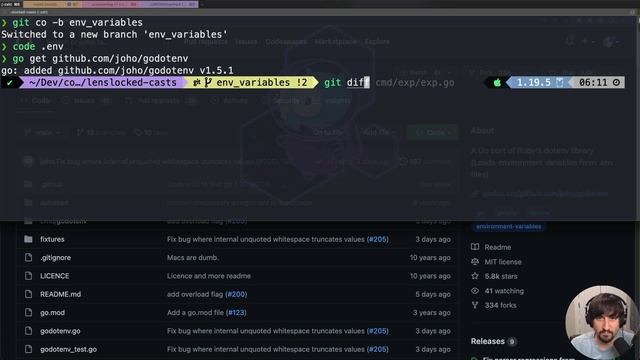Image resolution: width=640 pixels, height=360 pixels.
Task: Open pull request #123 link
Action: point(236,313)
